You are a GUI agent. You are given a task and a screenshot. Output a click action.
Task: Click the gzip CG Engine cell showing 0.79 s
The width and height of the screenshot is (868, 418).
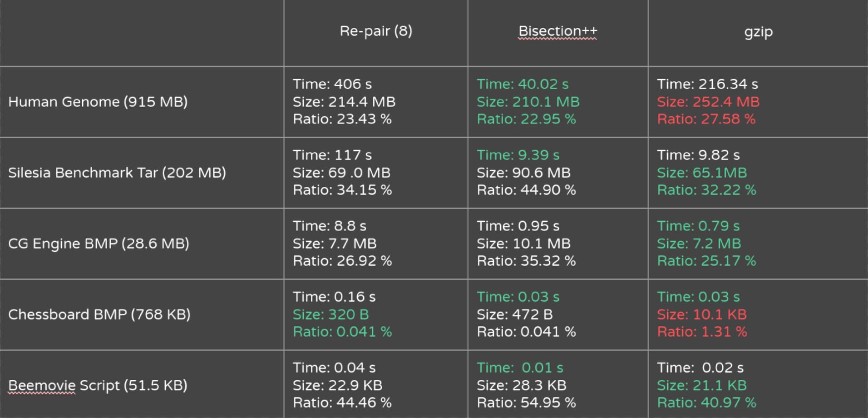point(758,244)
